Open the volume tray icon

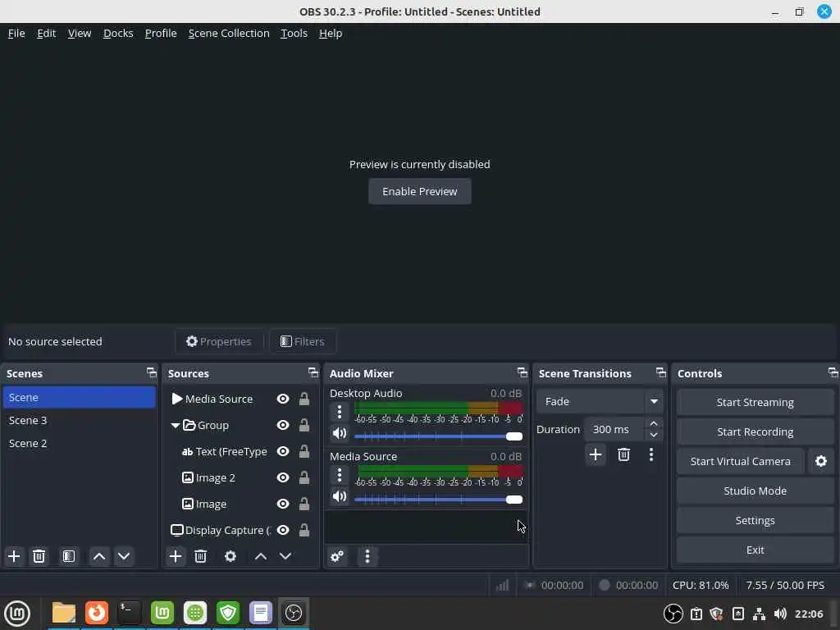pos(780,614)
